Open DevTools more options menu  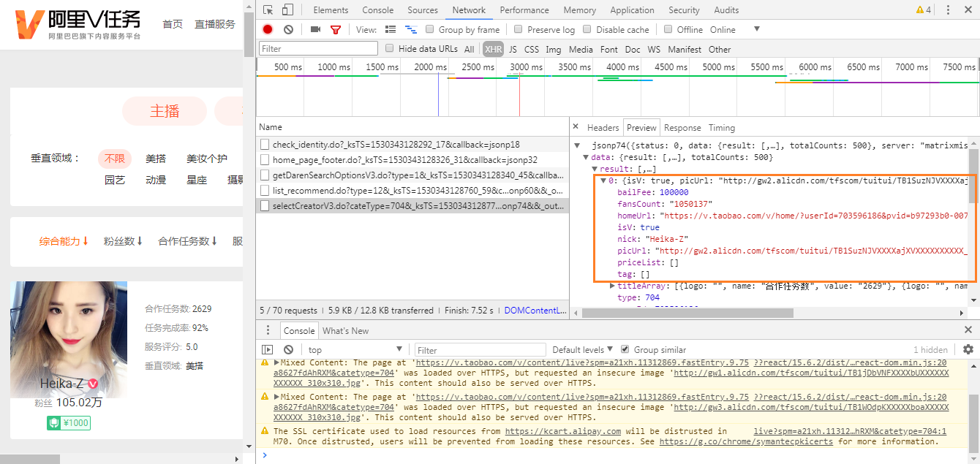949,10
